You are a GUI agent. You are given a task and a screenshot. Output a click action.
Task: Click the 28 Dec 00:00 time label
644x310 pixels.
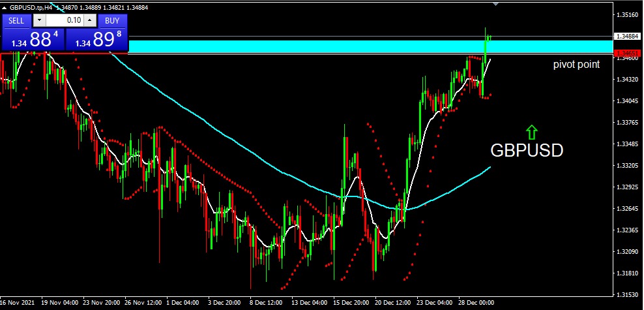[476, 303]
